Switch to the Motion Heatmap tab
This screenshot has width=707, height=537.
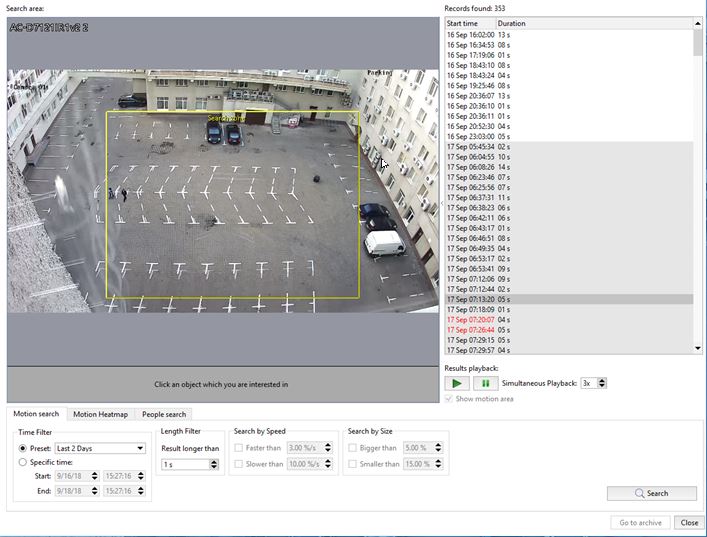pyautogui.click(x=100, y=414)
